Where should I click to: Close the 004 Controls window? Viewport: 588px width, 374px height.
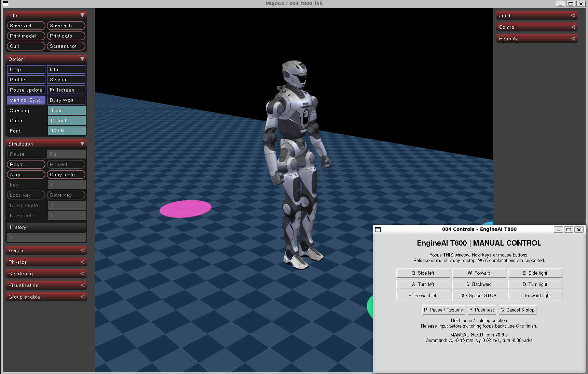[x=579, y=230]
